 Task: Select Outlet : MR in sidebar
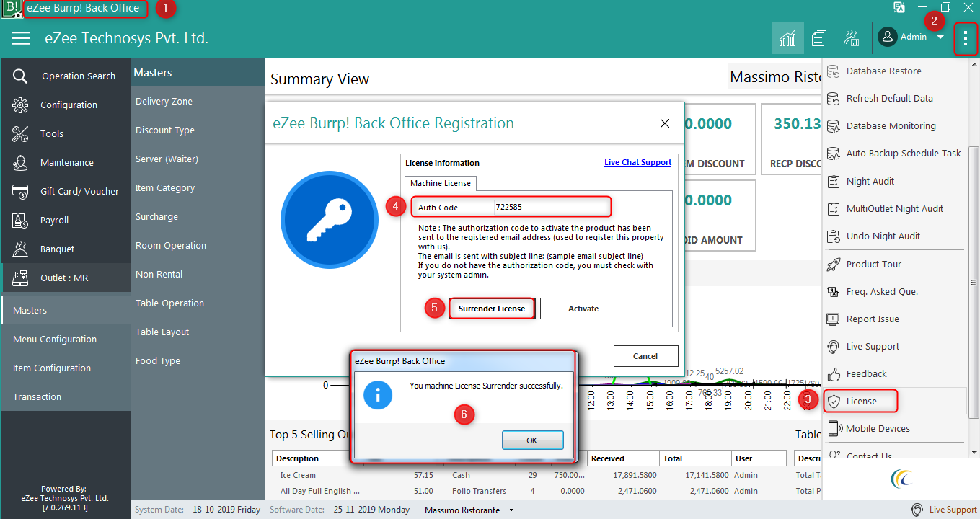(66, 278)
